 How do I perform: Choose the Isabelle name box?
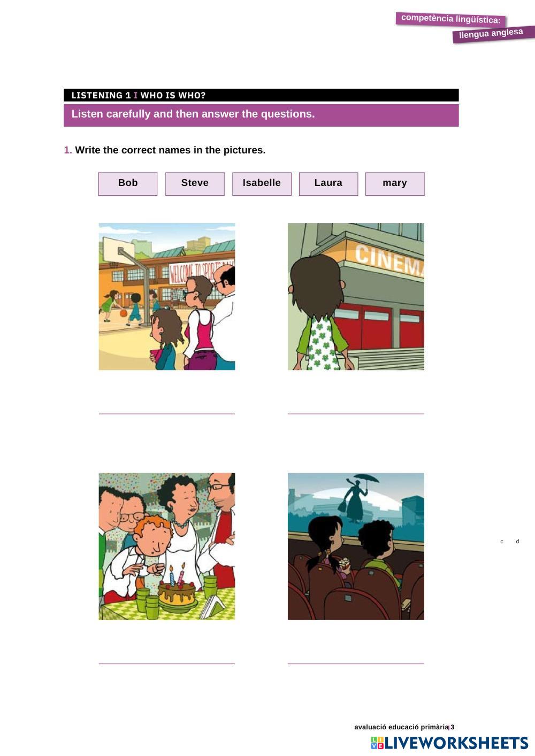click(262, 183)
